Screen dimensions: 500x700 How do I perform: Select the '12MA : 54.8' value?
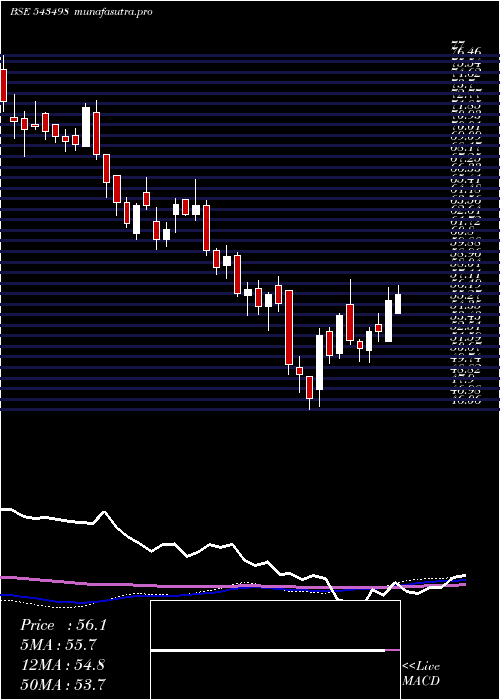pos(62,664)
